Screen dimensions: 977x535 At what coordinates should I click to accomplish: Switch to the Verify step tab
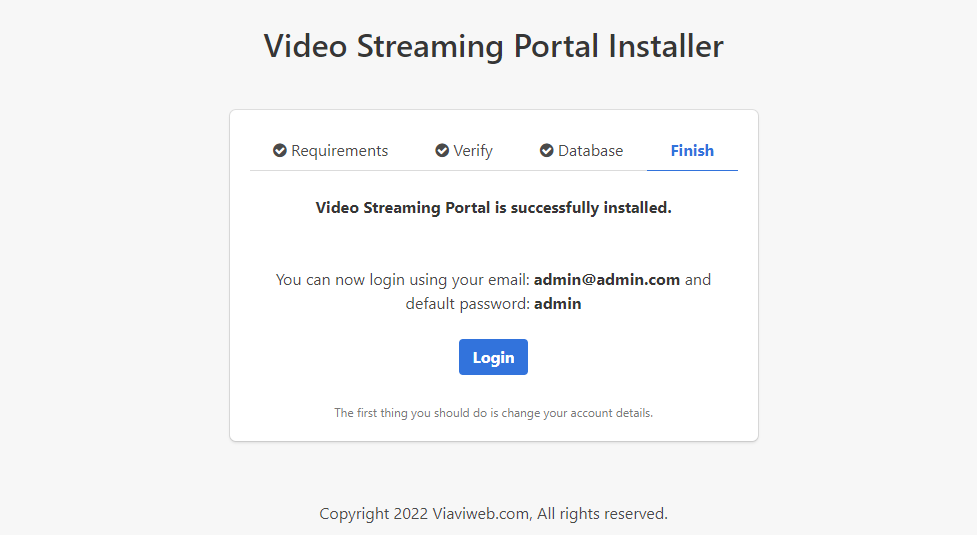(473, 151)
